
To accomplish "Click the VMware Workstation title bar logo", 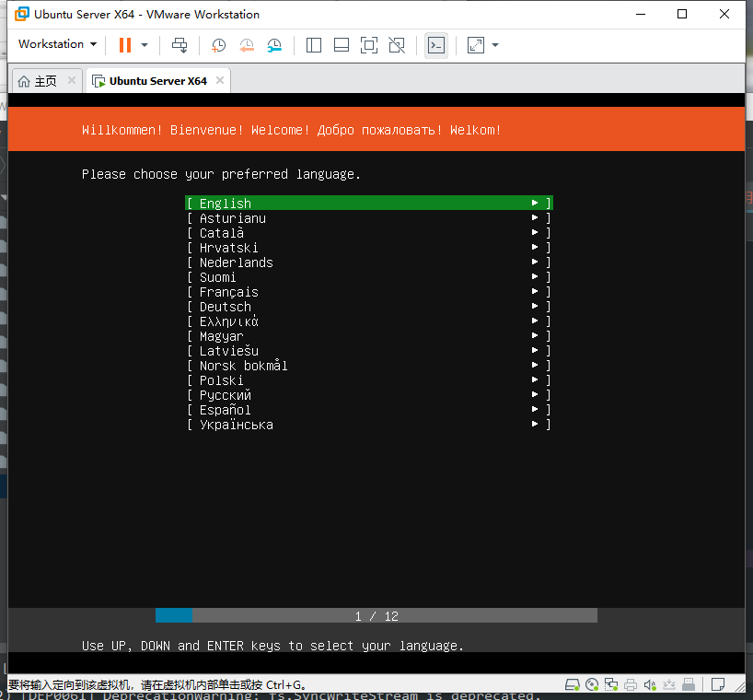I will pos(22,15).
